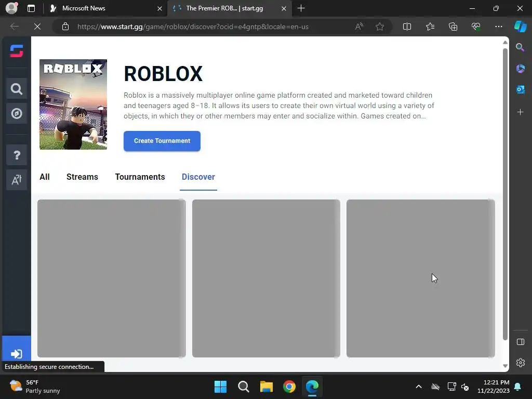Screen dimensions: 532x399
Task: Open Outlook in Edge sidebar
Action: (520, 89)
